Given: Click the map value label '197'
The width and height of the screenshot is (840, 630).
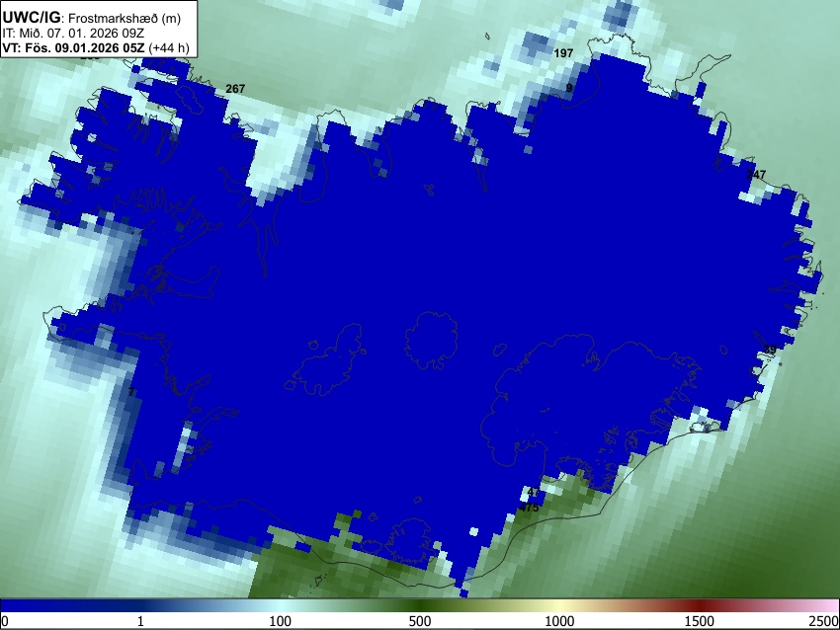Looking at the screenshot, I should (x=563, y=53).
